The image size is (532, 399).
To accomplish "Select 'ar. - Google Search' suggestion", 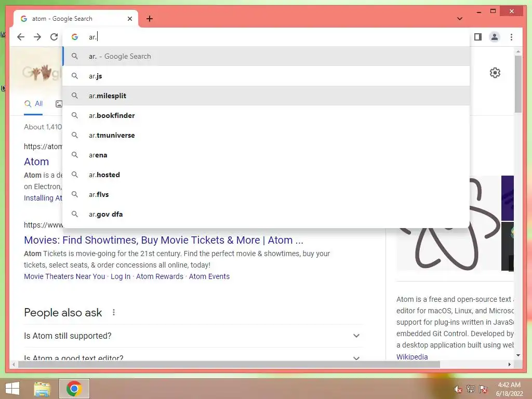I will tap(267, 56).
